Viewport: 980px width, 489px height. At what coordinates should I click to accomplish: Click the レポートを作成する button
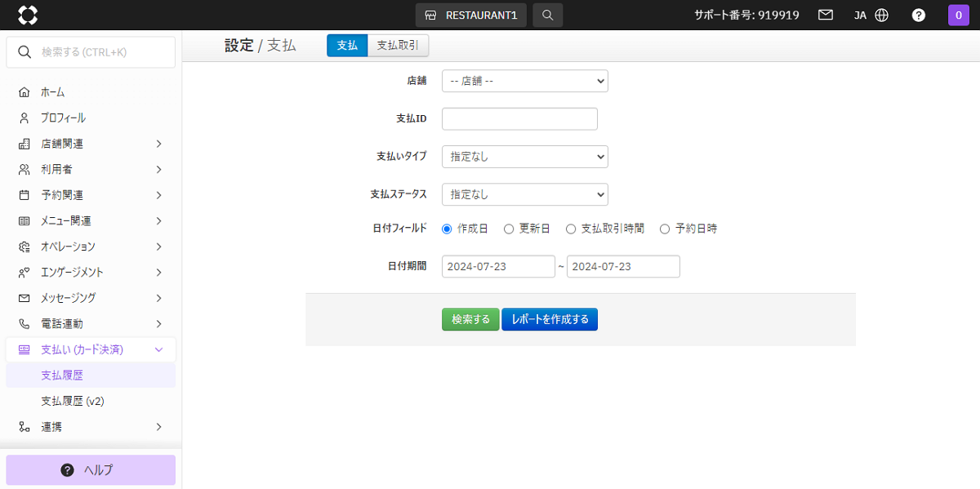[x=550, y=319]
